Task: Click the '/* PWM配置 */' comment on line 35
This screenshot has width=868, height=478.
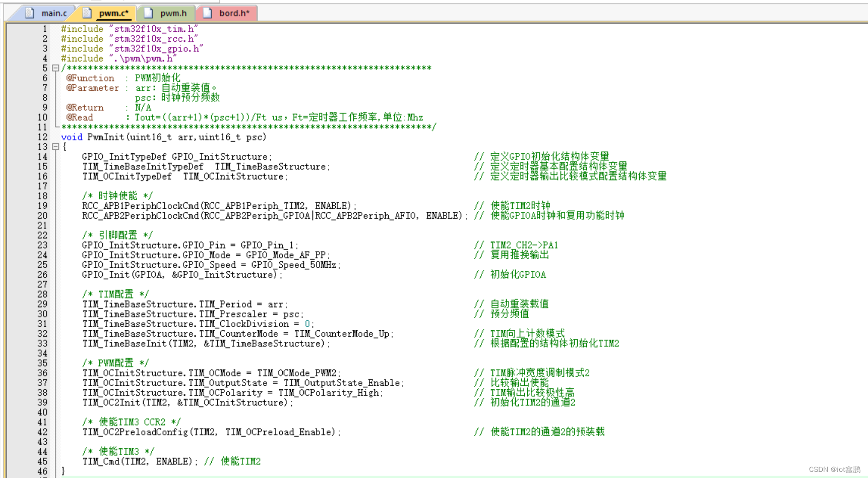Action: pyautogui.click(x=116, y=364)
